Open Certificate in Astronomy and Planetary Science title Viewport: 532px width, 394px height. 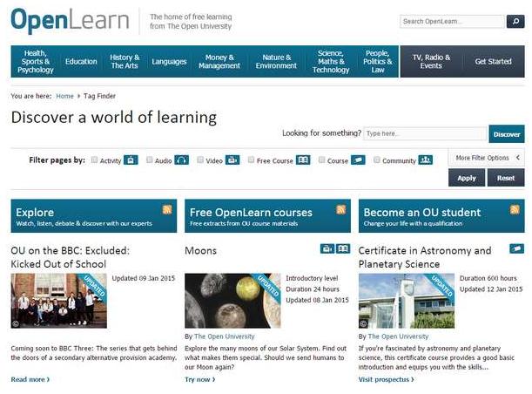pyautogui.click(x=425, y=257)
